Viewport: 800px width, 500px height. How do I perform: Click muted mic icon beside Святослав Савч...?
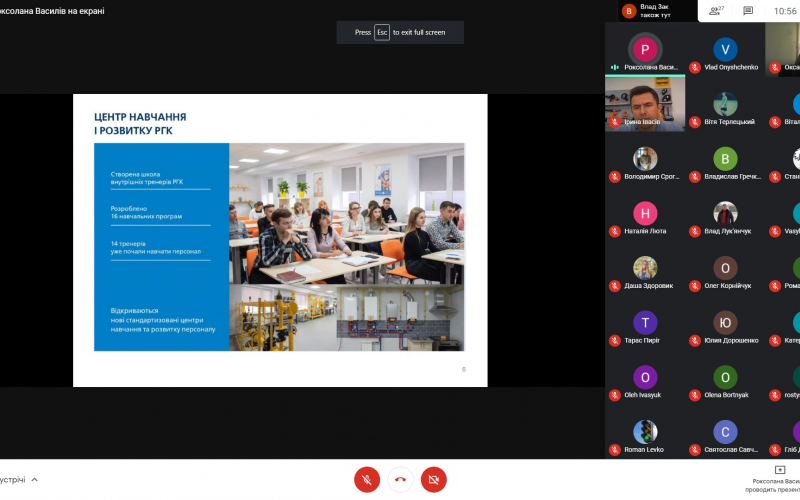click(x=694, y=449)
